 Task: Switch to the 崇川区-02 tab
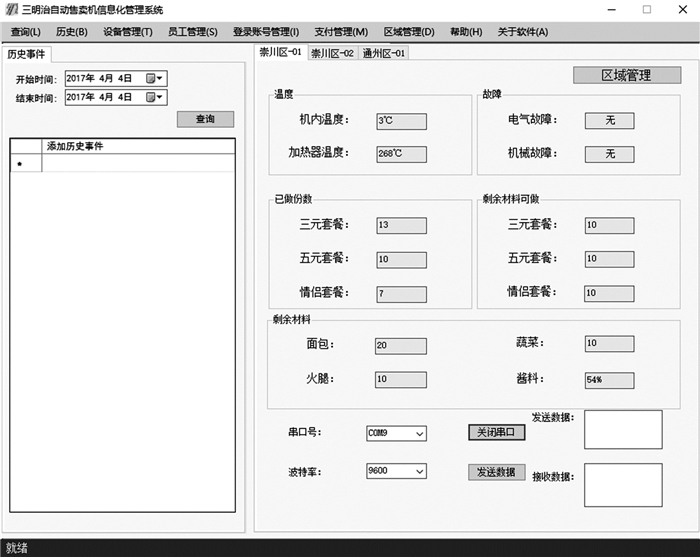coord(332,53)
